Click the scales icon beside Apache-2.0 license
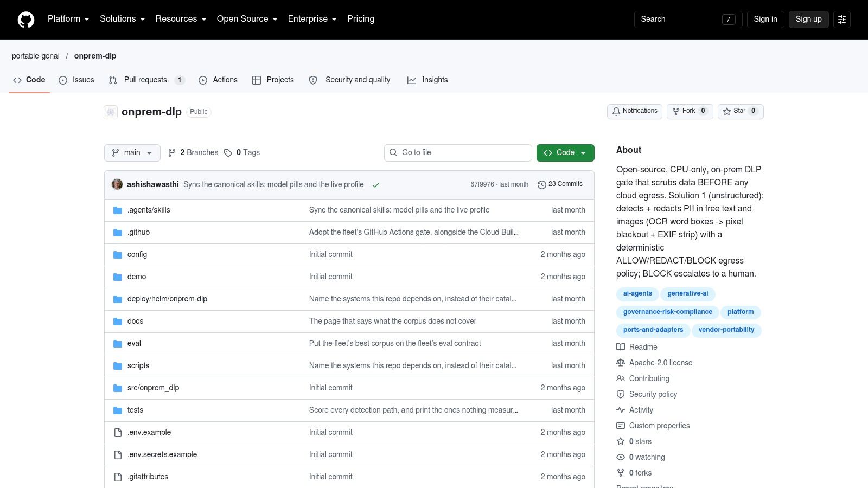This screenshot has width=868, height=488. pyautogui.click(x=621, y=363)
